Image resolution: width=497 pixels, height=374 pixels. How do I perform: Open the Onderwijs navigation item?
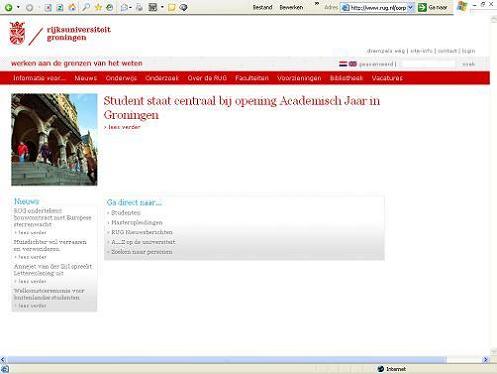point(121,78)
